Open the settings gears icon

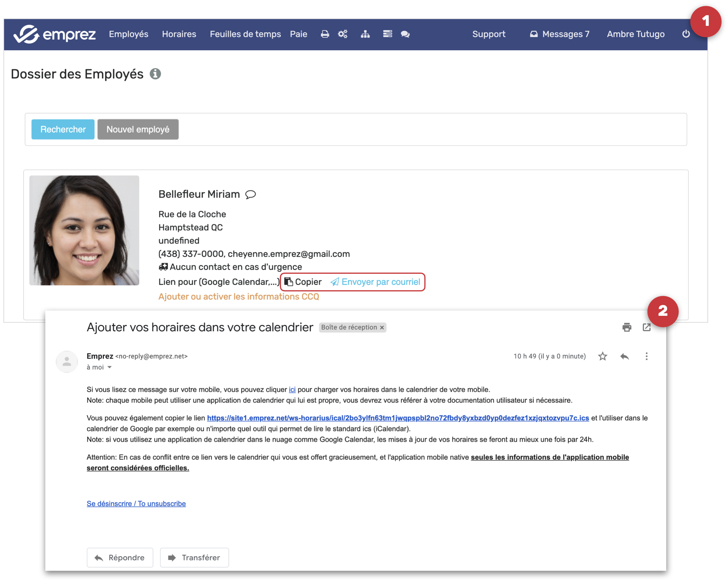tap(343, 34)
